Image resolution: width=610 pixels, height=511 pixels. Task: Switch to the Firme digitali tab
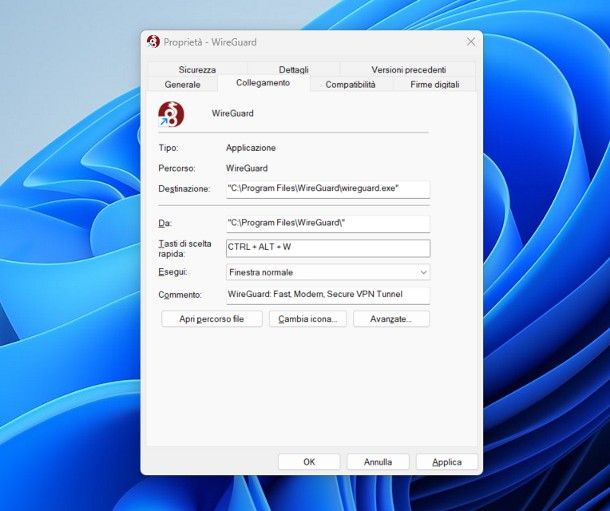tap(435, 84)
